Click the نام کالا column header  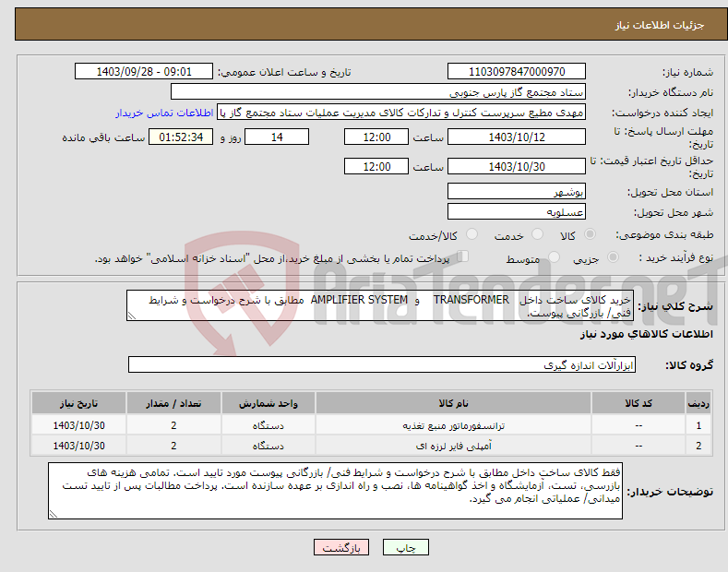tap(454, 403)
